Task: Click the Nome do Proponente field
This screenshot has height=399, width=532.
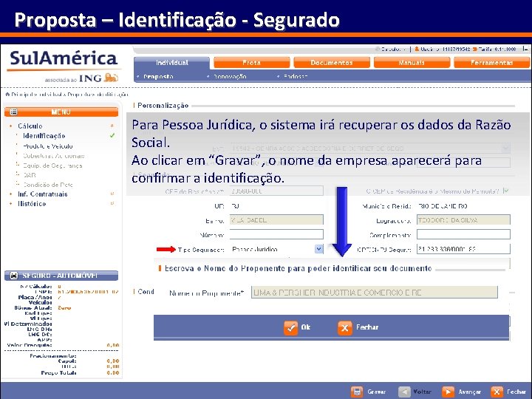Action: click(x=374, y=293)
